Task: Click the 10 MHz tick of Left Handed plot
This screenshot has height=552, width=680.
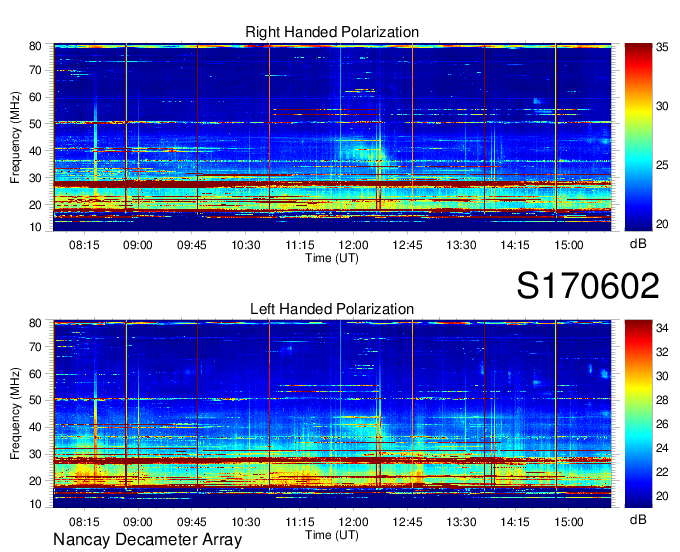Action: click(x=35, y=504)
